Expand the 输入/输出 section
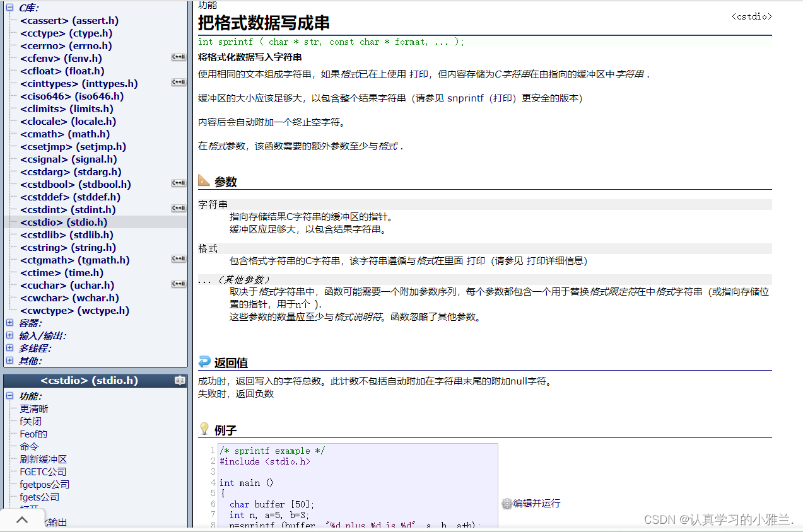This screenshot has height=532, width=803. [x=9, y=335]
